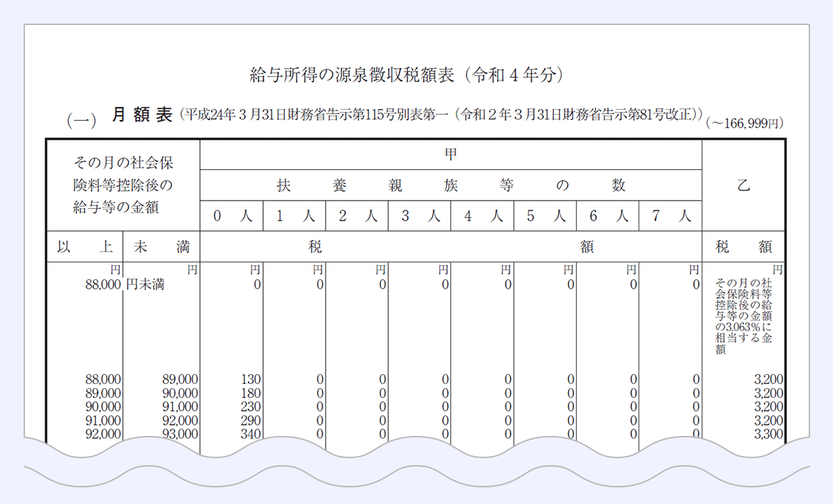This screenshot has height=504, width=833.
Task: Click the 税額 header under 乙
Action: [744, 246]
